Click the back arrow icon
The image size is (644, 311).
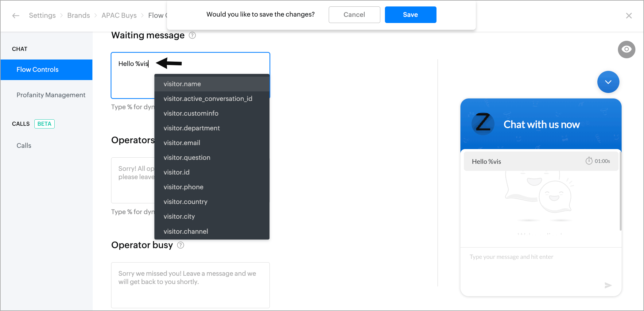[16, 15]
